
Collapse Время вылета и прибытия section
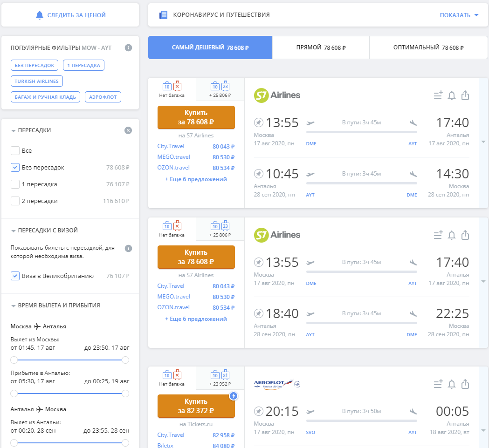[55, 305]
